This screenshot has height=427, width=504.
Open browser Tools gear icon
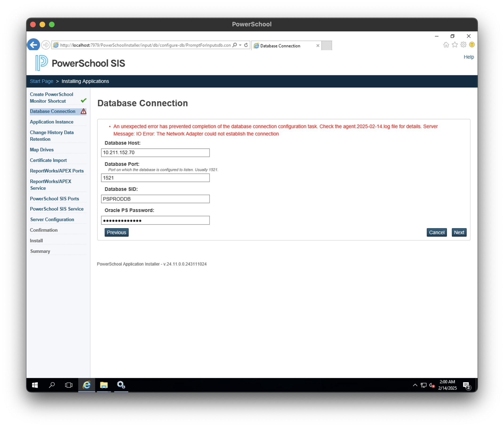pyautogui.click(x=463, y=45)
